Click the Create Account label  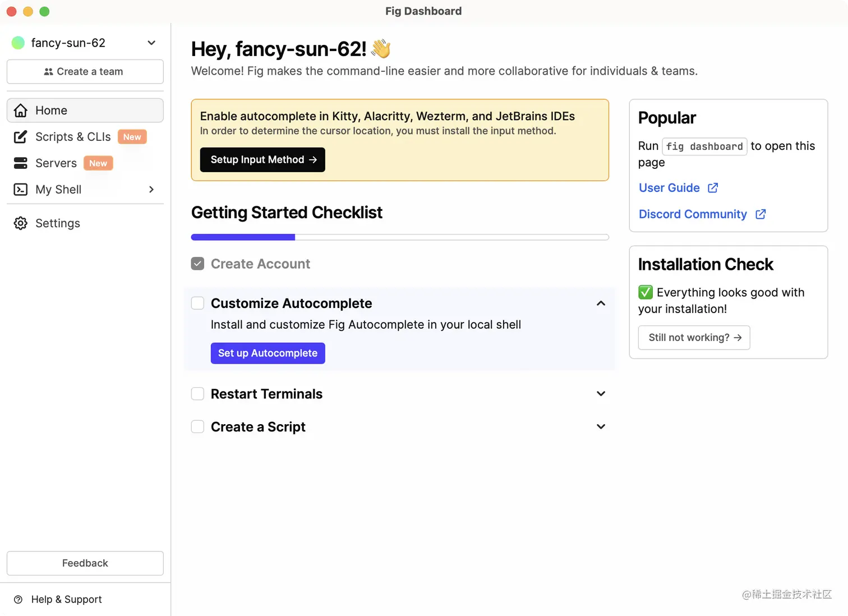point(260,264)
